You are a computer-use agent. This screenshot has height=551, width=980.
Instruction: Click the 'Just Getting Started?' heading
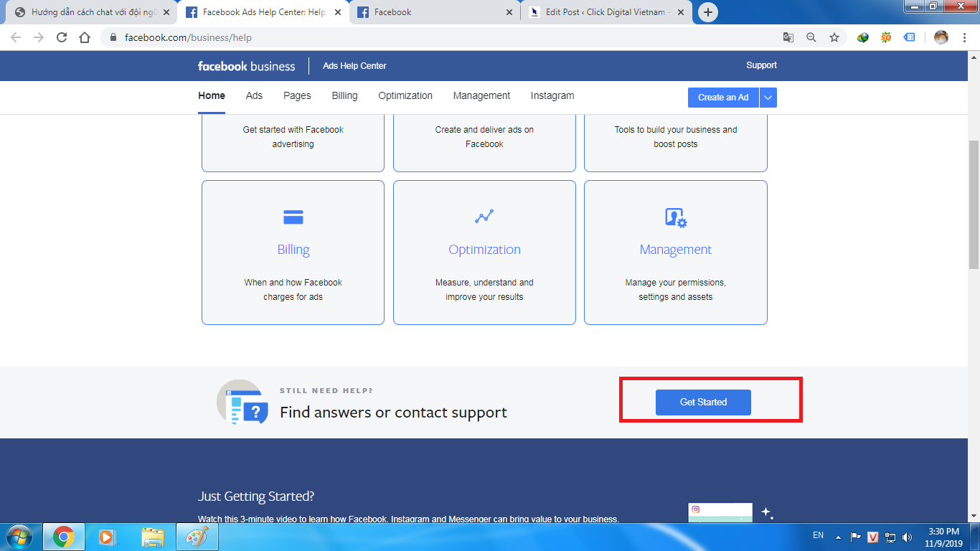tap(256, 496)
